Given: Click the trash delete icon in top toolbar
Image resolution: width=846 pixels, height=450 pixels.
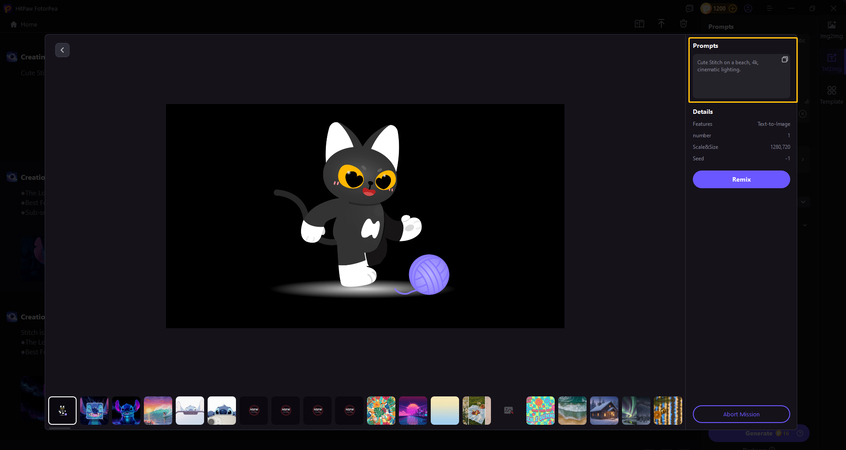Looking at the screenshot, I should pos(683,23).
